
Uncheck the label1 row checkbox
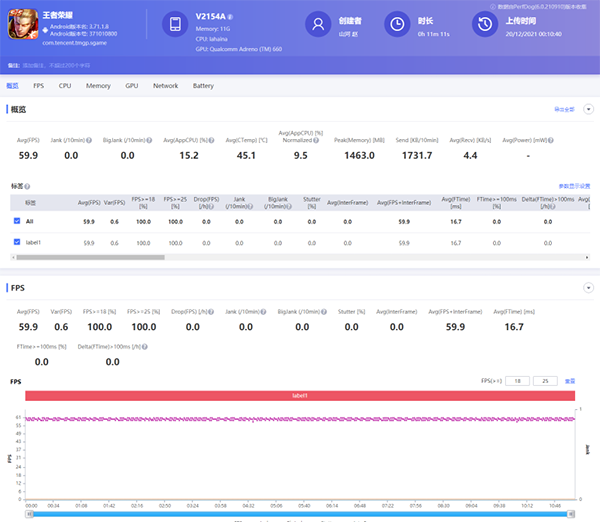(x=17, y=242)
